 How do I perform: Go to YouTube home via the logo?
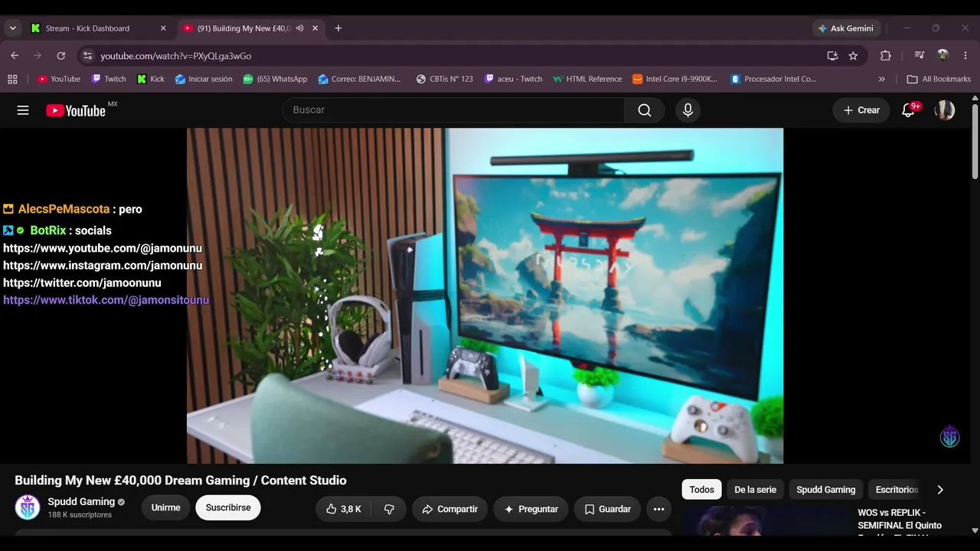(75, 110)
